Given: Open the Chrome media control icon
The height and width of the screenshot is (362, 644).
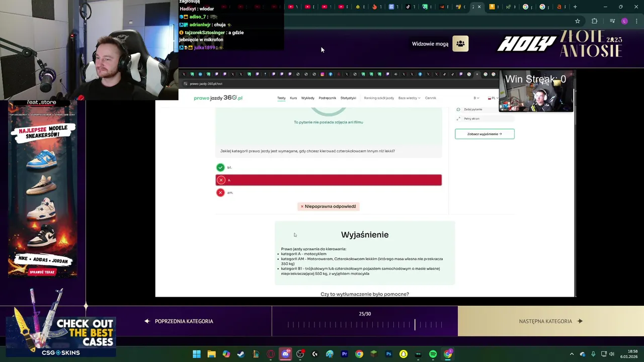Looking at the screenshot, I should [612, 21].
